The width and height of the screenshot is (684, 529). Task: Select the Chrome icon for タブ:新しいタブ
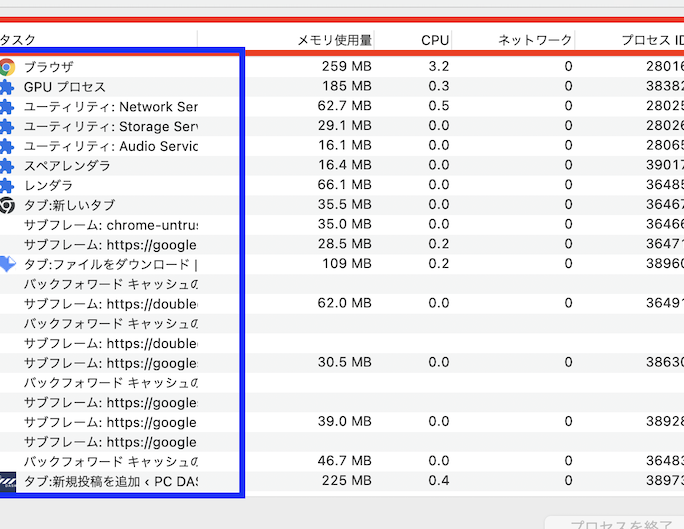coord(7,205)
